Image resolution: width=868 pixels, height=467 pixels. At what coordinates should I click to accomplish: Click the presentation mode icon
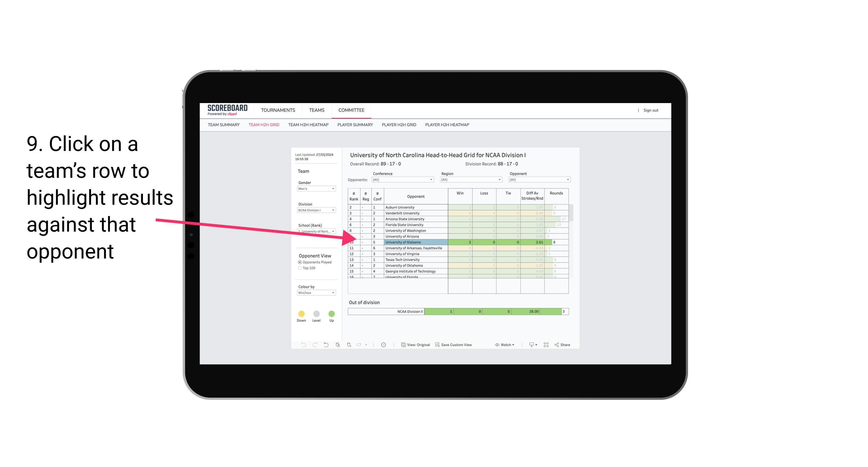tap(546, 345)
